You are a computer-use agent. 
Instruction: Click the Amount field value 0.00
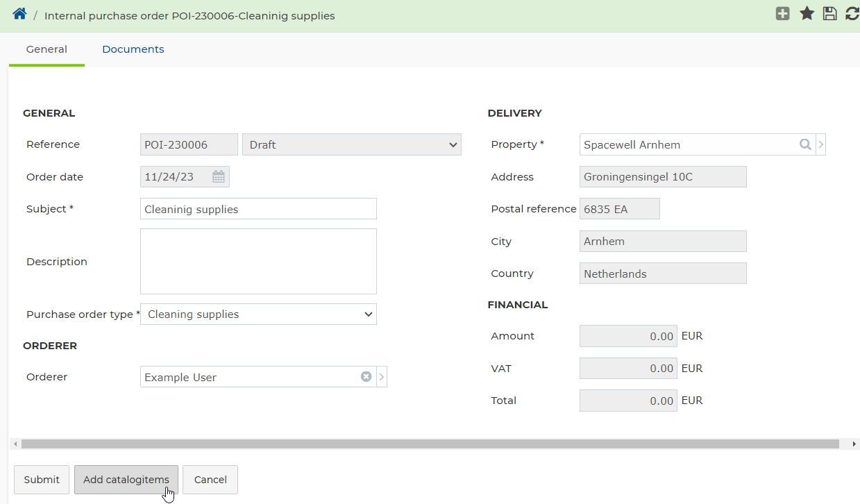[628, 336]
